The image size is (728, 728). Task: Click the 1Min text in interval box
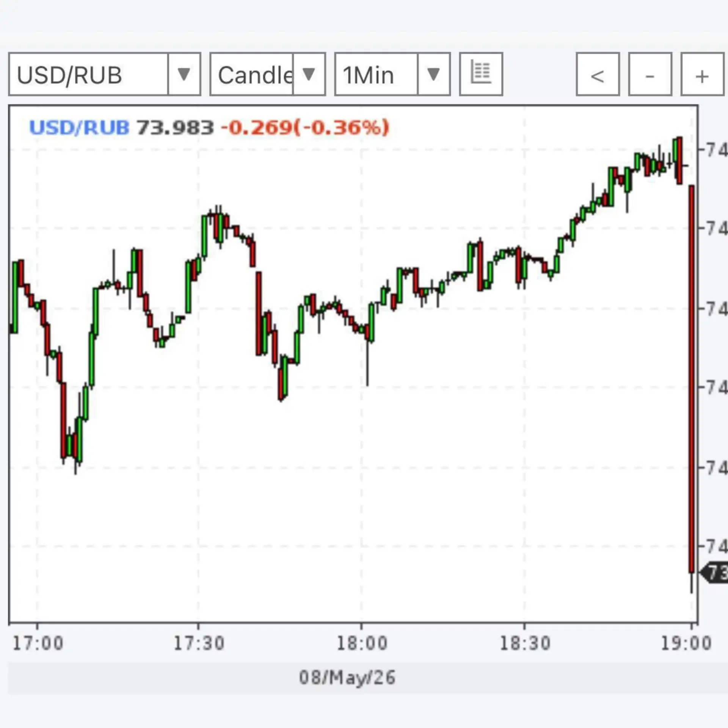point(368,75)
